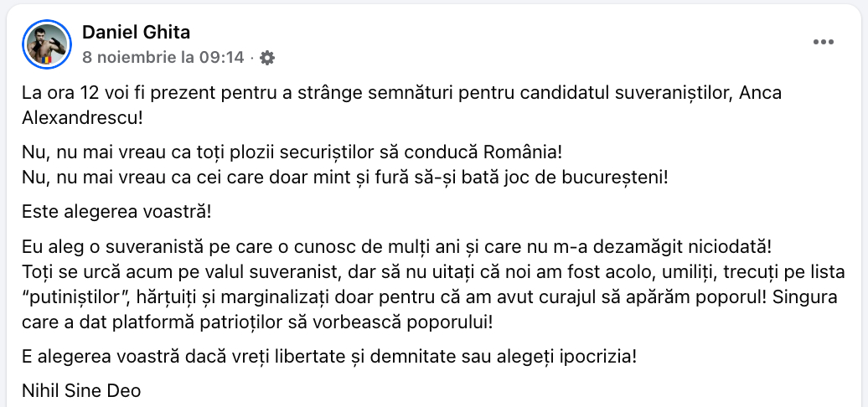Open the Daniel Ghita profile name link
Screen dimensions: 868x407
[x=137, y=33]
